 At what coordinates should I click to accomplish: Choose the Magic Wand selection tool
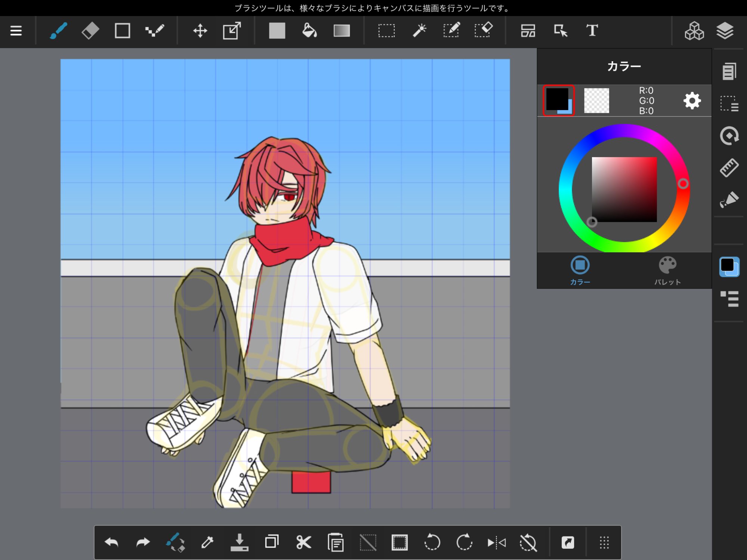coord(419,31)
